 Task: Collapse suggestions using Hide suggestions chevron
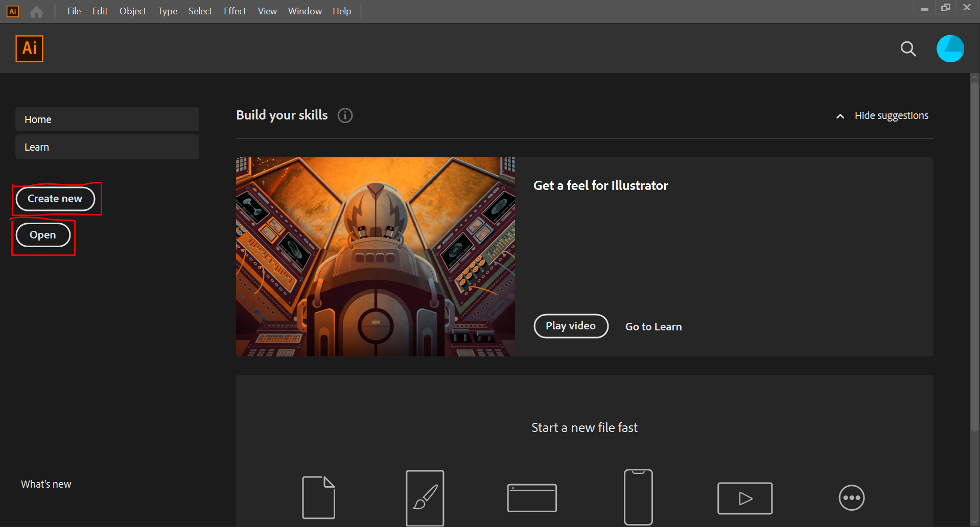(840, 116)
